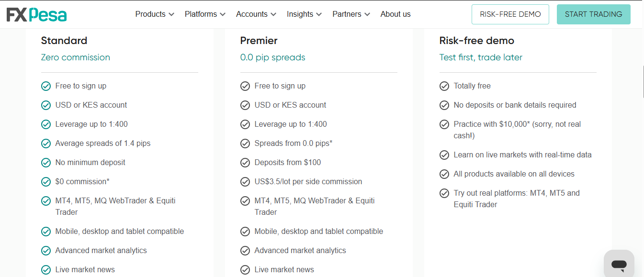The height and width of the screenshot is (277, 644).
Task: Expand the Partners dropdown menu
Action: point(351,14)
